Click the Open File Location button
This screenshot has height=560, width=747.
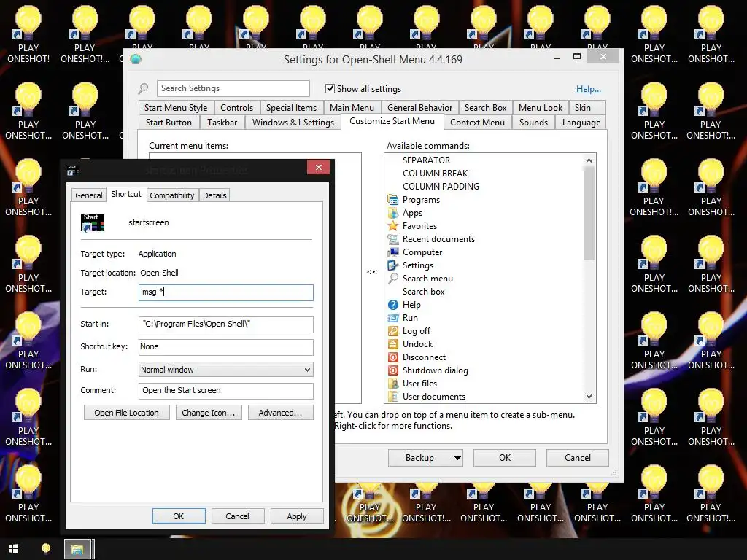tap(127, 413)
